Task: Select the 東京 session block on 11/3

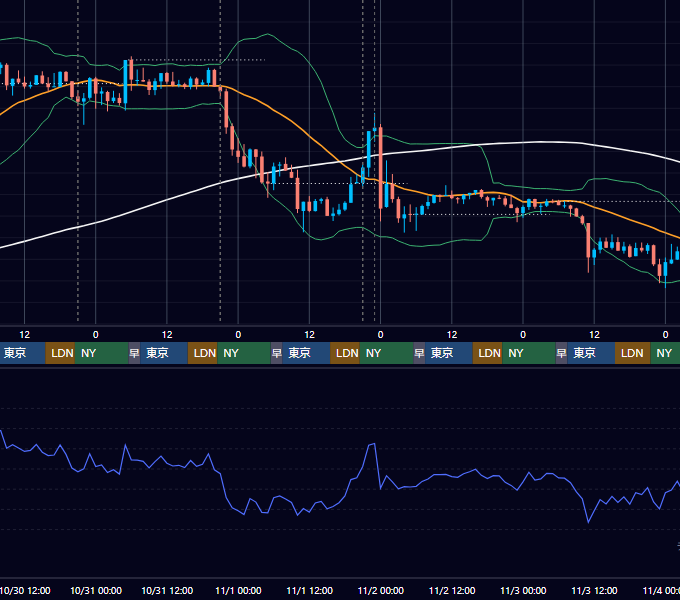Action: 591,353
